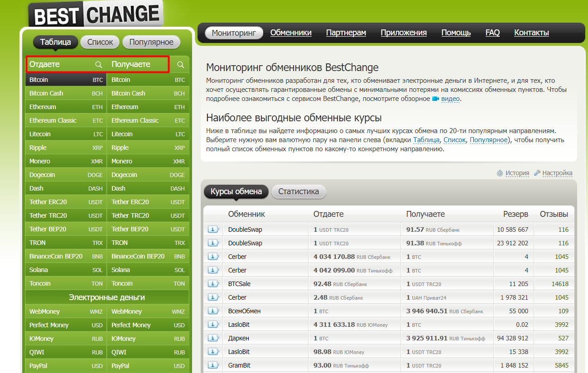
Task: Open Приложения in the top menu
Action: pos(404,33)
